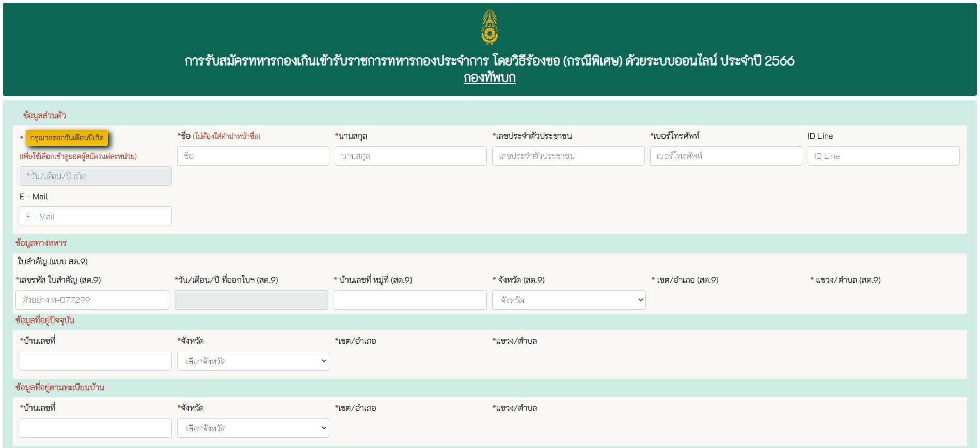Click the เพื่อใช้เลือกเข้าดูยอดผู้สมัครแต่ละหน่วย note
Screen dimensions: 980x448
pyautogui.click(x=78, y=156)
